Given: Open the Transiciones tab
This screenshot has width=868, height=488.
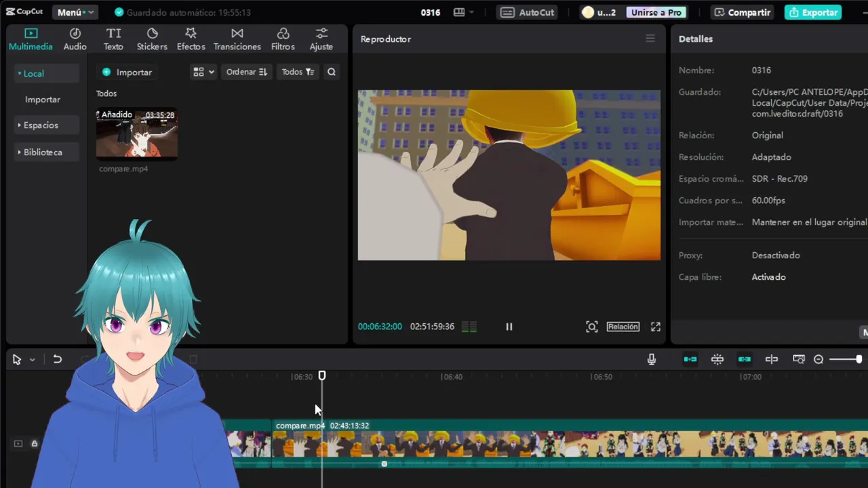Looking at the screenshot, I should coord(237,39).
